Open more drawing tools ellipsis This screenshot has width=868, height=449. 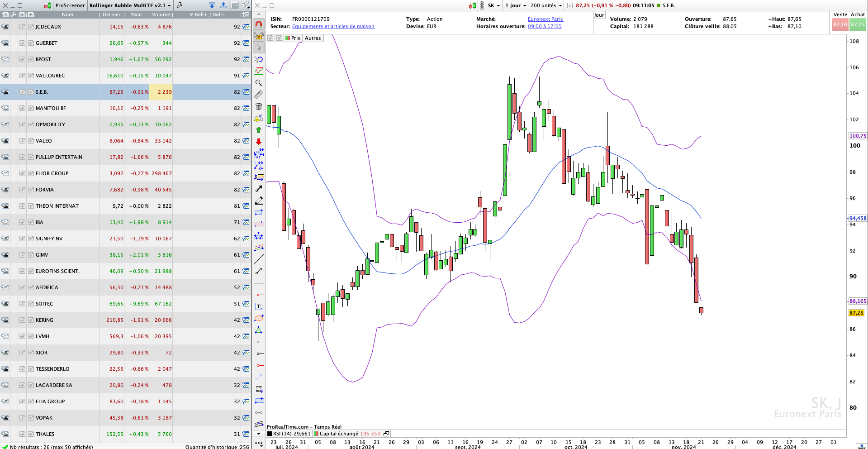pyautogui.click(x=259, y=444)
